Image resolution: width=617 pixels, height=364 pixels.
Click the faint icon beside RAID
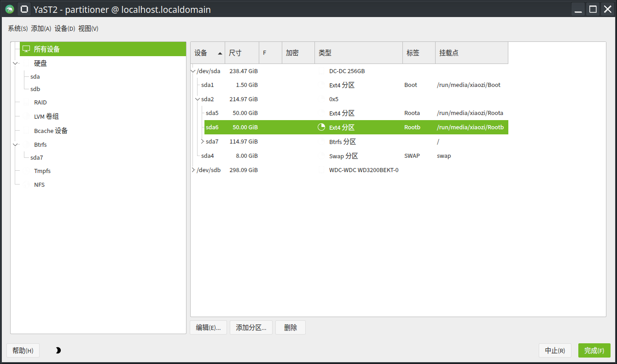coord(27,102)
